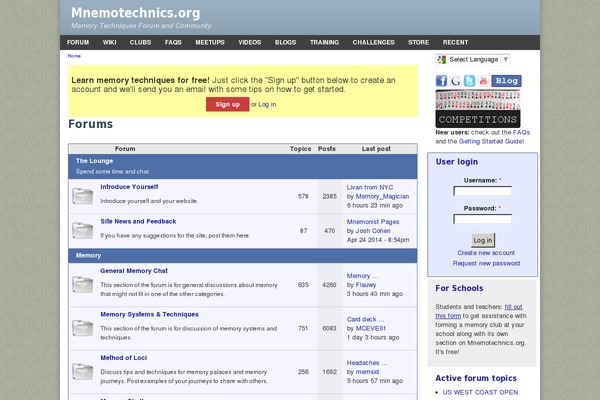
Task: View Josh Cohen user profile
Action: click(x=373, y=231)
